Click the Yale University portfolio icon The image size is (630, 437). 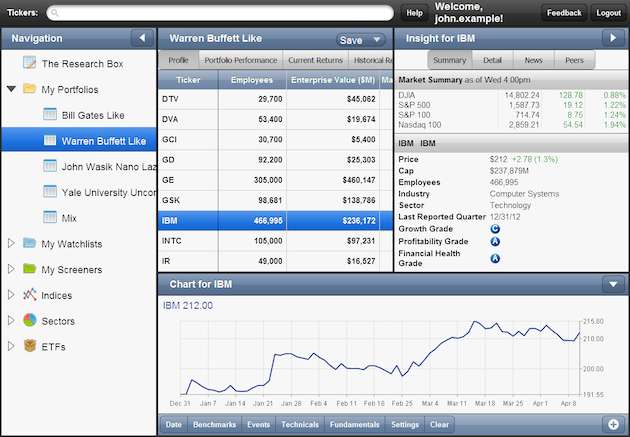point(50,191)
